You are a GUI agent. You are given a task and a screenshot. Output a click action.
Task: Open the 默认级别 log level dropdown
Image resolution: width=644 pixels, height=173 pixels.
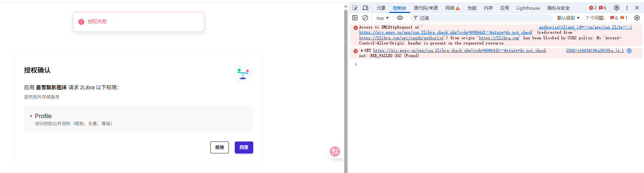[x=568, y=18]
